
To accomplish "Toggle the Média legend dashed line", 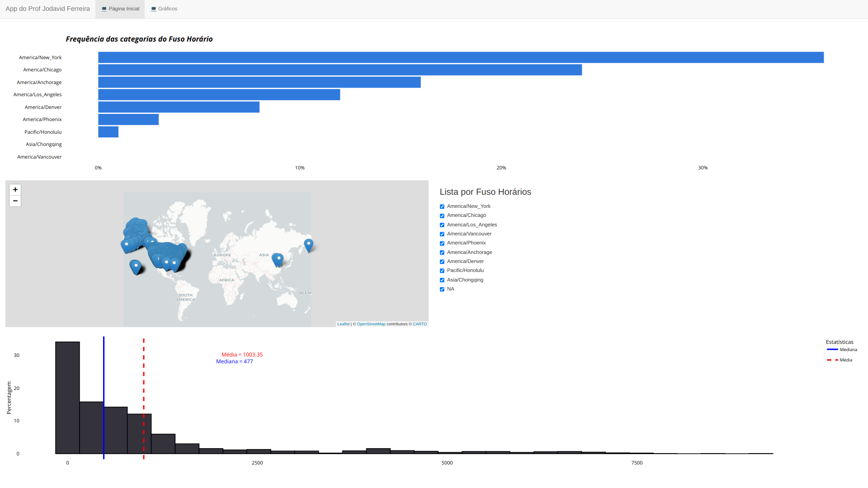I will [832, 360].
